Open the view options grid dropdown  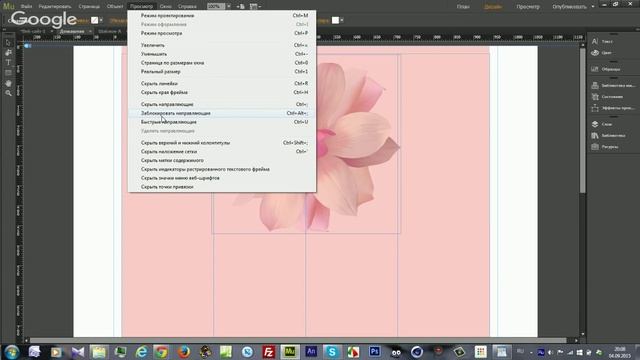[255, 7]
